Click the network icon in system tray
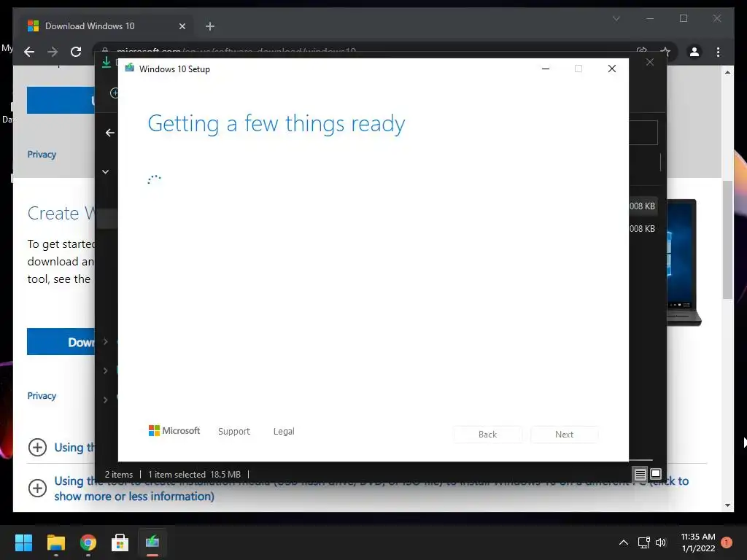 tap(644, 542)
